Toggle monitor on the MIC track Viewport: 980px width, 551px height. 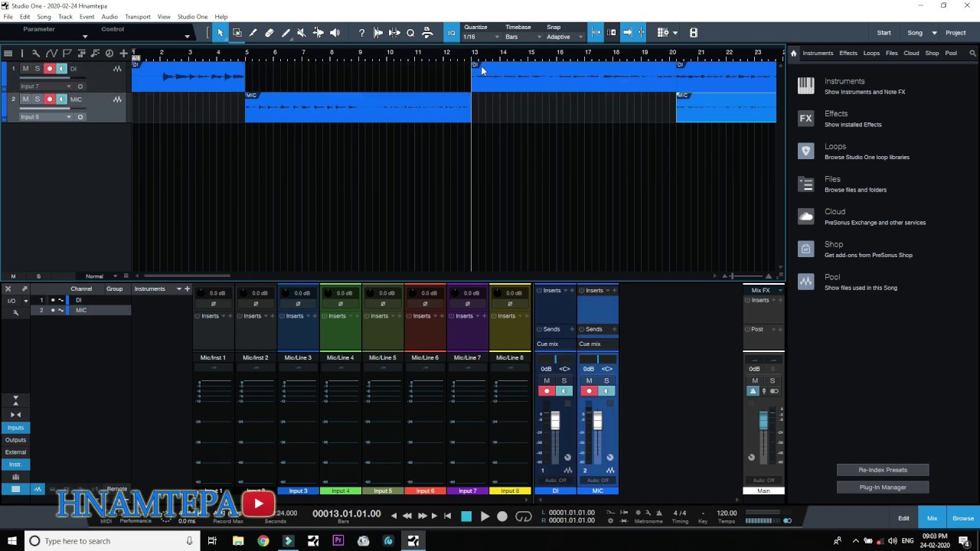click(x=61, y=99)
